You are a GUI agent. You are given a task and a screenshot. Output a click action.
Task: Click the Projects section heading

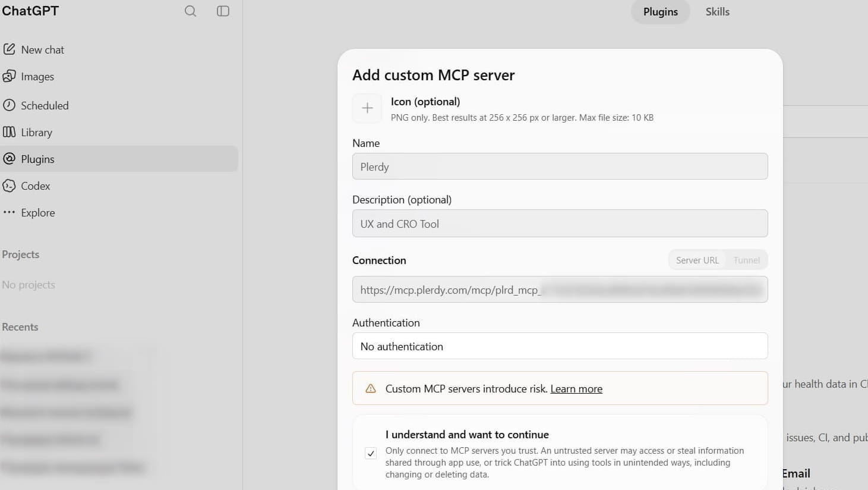20,255
